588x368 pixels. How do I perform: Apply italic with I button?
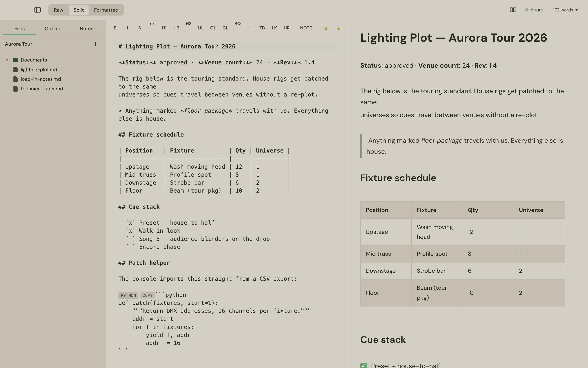coord(127,28)
